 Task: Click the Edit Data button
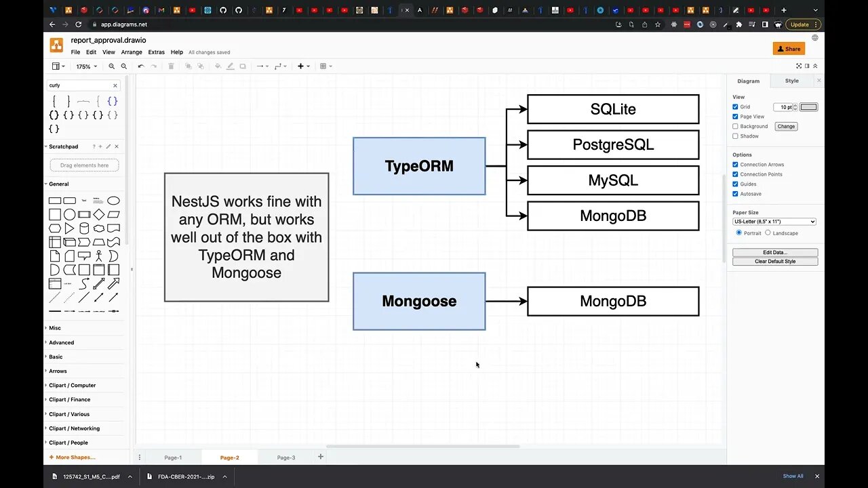tap(775, 252)
